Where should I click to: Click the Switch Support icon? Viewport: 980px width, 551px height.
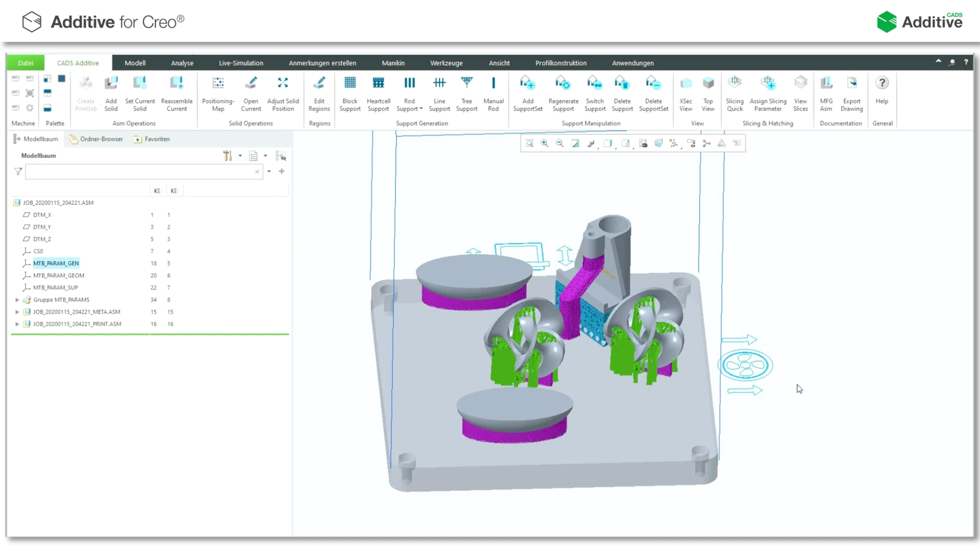point(595,94)
